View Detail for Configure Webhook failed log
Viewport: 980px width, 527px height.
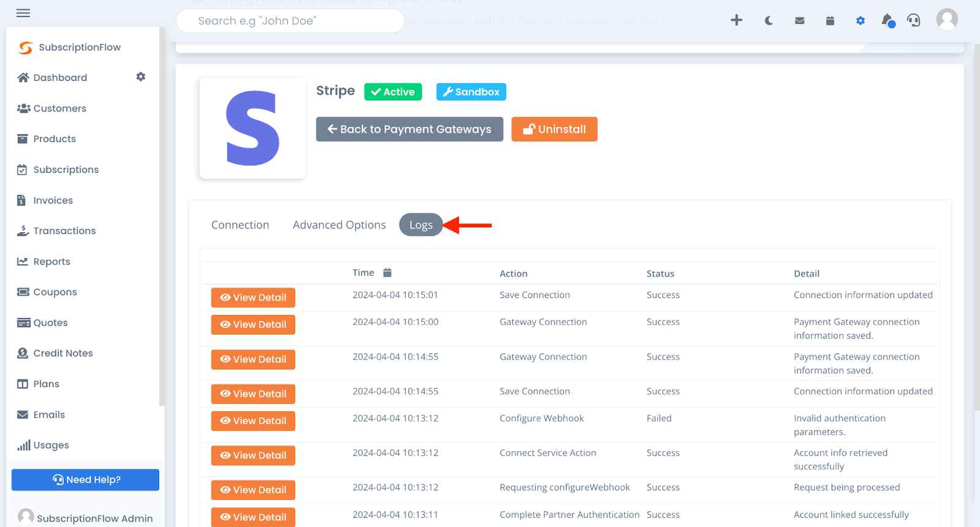(x=253, y=421)
